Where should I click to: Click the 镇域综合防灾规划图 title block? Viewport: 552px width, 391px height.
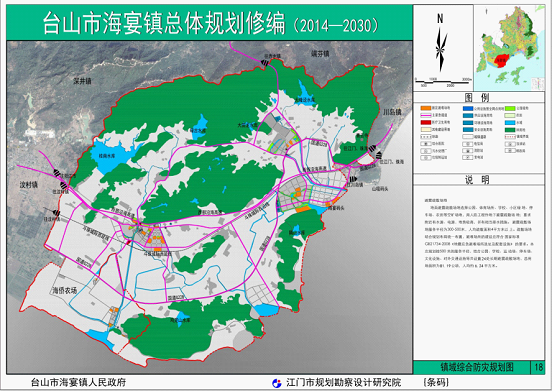tap(472, 367)
